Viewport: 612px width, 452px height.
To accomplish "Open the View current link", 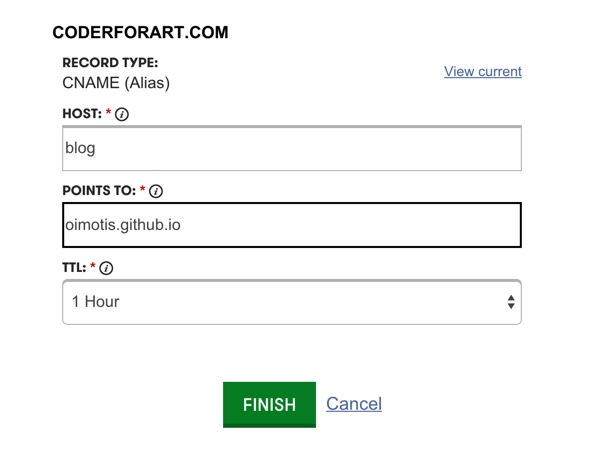I will pos(482,71).
